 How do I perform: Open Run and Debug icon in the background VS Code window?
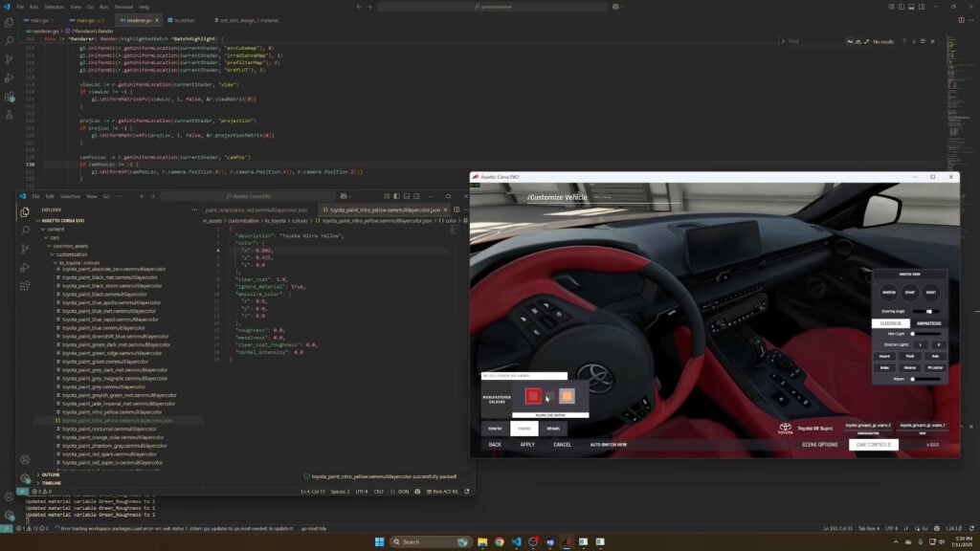tap(9, 78)
